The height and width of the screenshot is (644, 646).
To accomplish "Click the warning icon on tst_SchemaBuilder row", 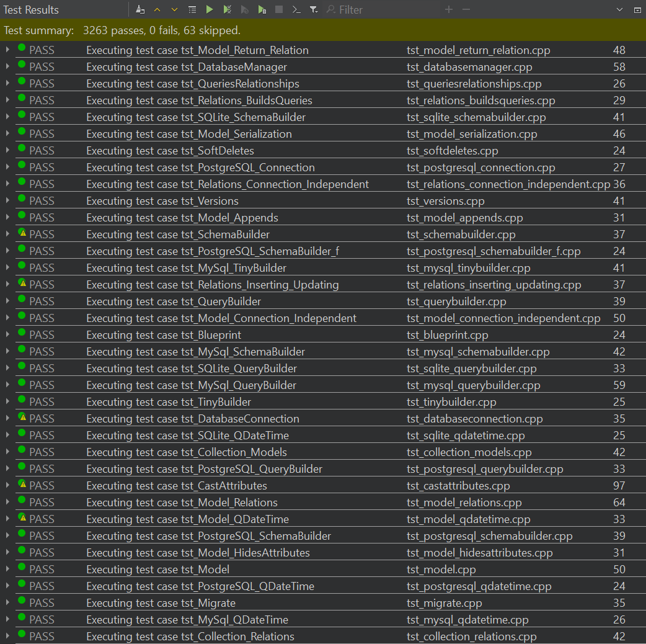I will point(23,233).
